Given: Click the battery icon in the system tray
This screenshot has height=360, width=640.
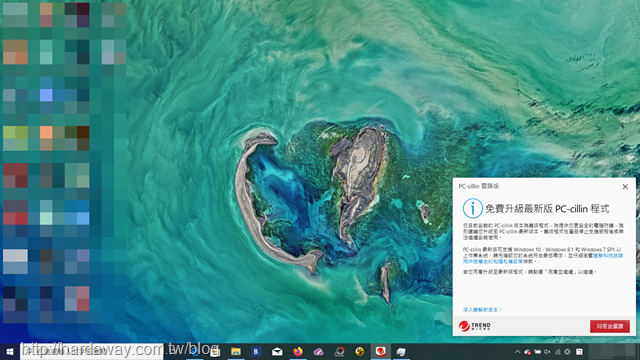Looking at the screenshot, I should (x=538, y=351).
